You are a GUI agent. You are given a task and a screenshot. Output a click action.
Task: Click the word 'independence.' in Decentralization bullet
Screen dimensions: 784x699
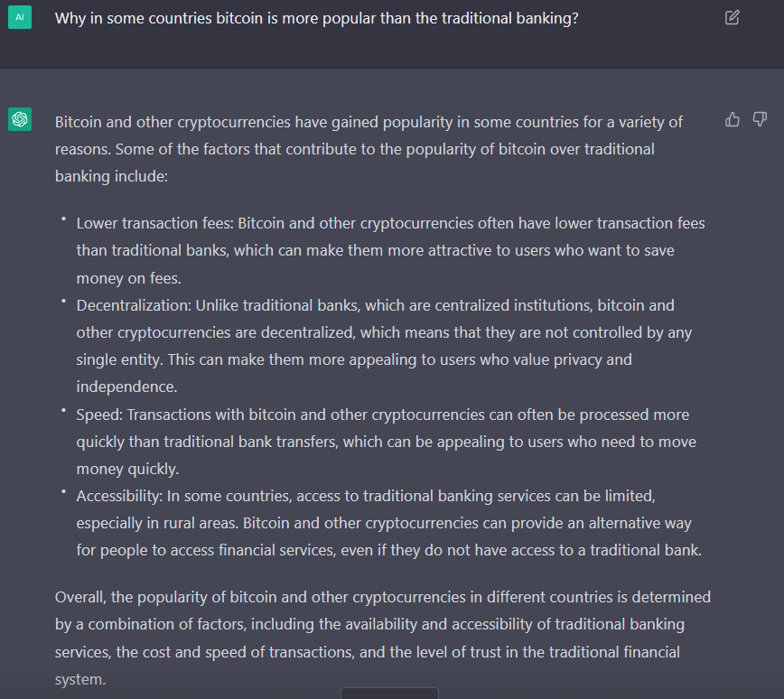[x=127, y=387]
